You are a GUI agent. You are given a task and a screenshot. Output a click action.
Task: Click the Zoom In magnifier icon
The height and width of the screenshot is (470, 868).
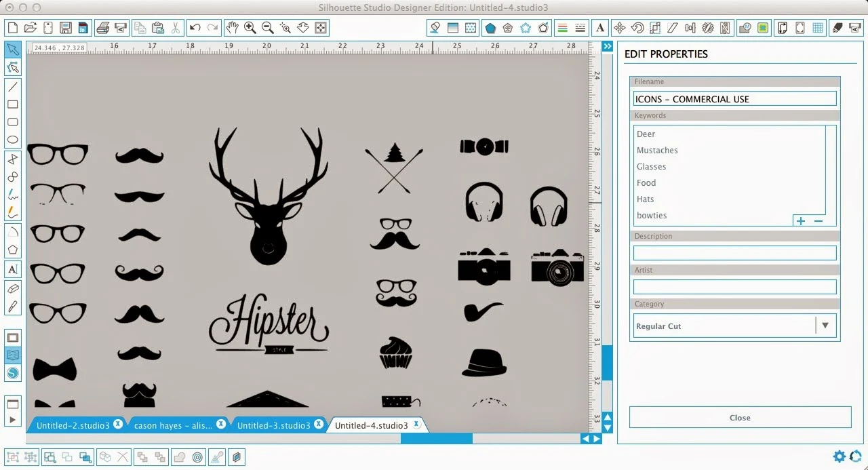pos(250,28)
